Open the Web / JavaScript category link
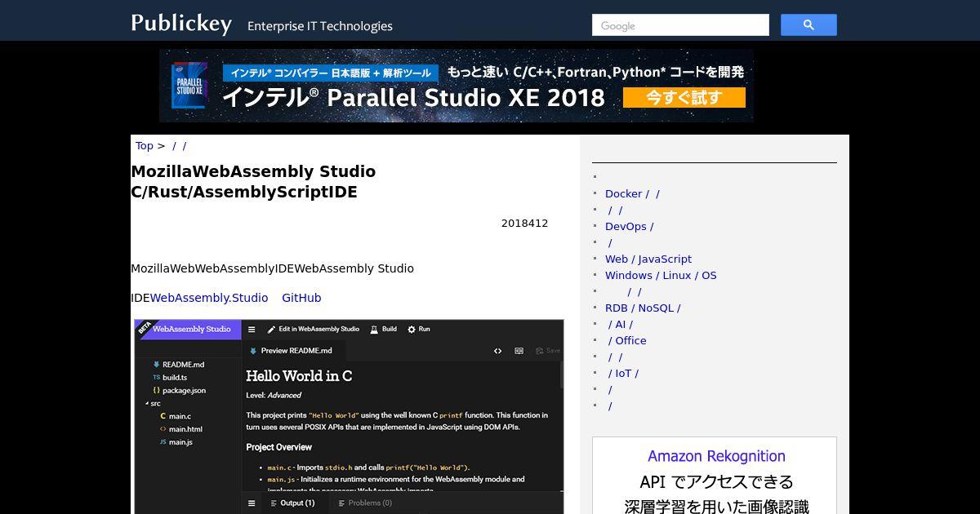This screenshot has width=980, height=514. pos(648,259)
